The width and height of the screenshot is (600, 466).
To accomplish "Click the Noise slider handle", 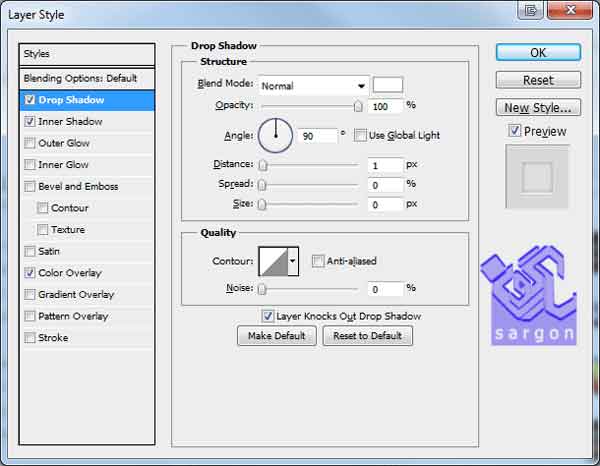I will pos(262,289).
